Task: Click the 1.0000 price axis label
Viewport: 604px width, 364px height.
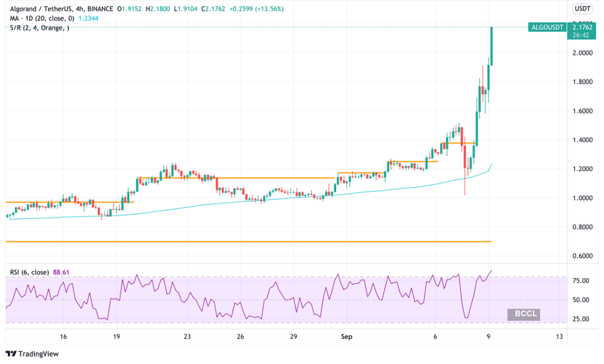Action: [x=581, y=198]
